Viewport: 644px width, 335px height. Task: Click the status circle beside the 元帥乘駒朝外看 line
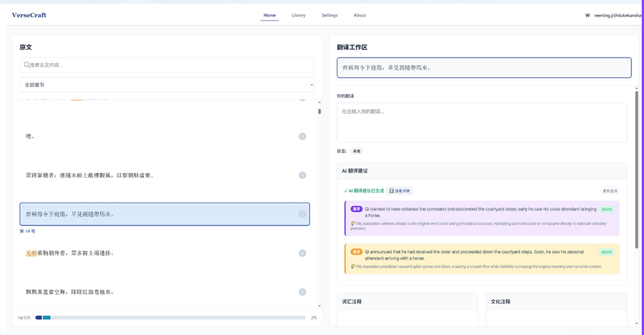[x=302, y=253]
